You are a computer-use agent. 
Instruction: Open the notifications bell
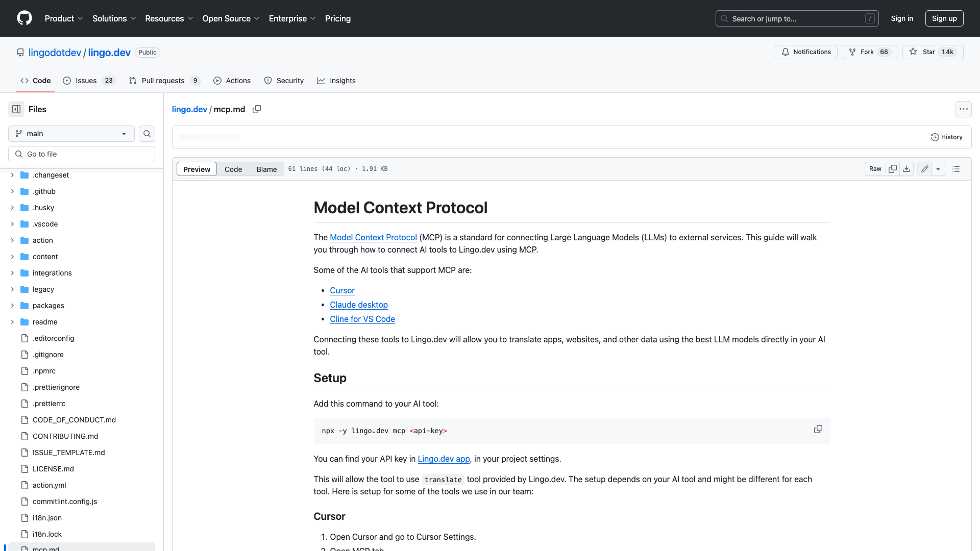click(805, 52)
